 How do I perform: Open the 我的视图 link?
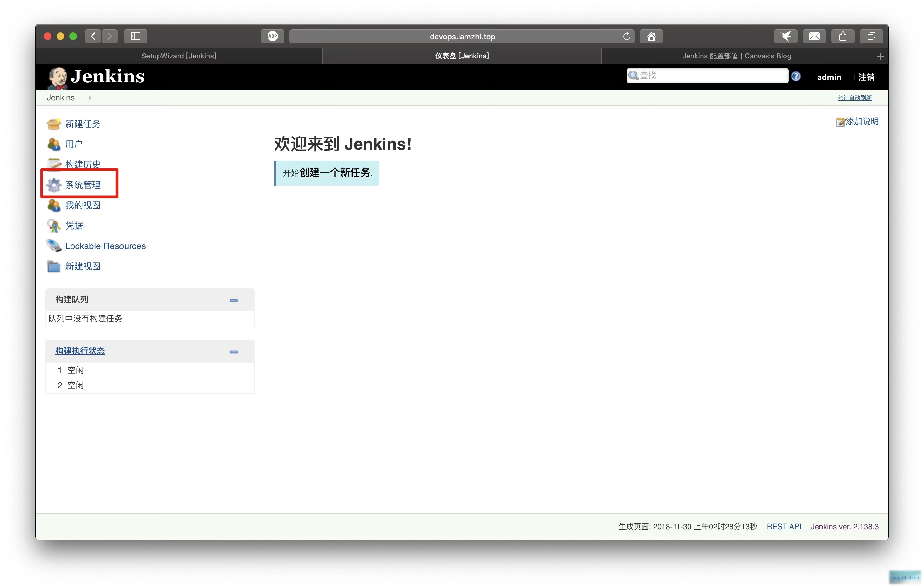click(x=83, y=205)
